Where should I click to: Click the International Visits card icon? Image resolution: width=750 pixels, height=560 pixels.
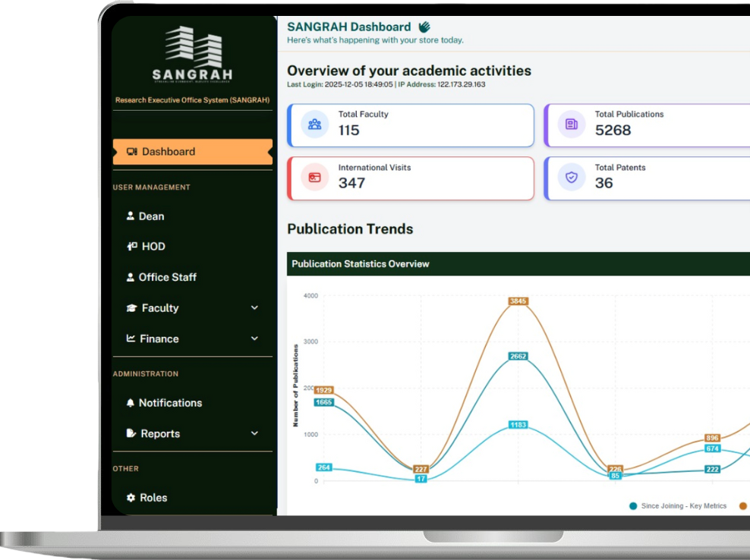[x=314, y=178]
